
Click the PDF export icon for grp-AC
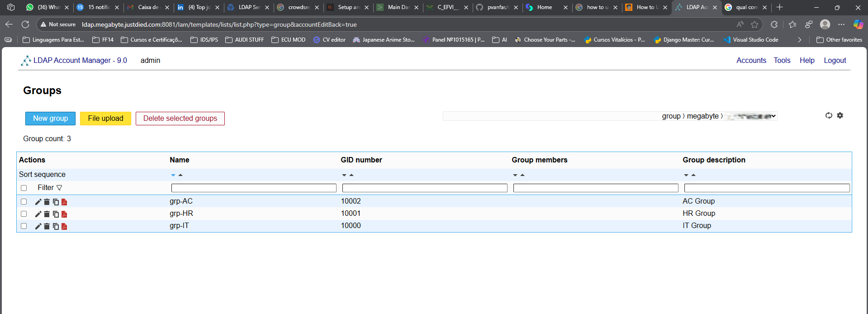point(64,202)
